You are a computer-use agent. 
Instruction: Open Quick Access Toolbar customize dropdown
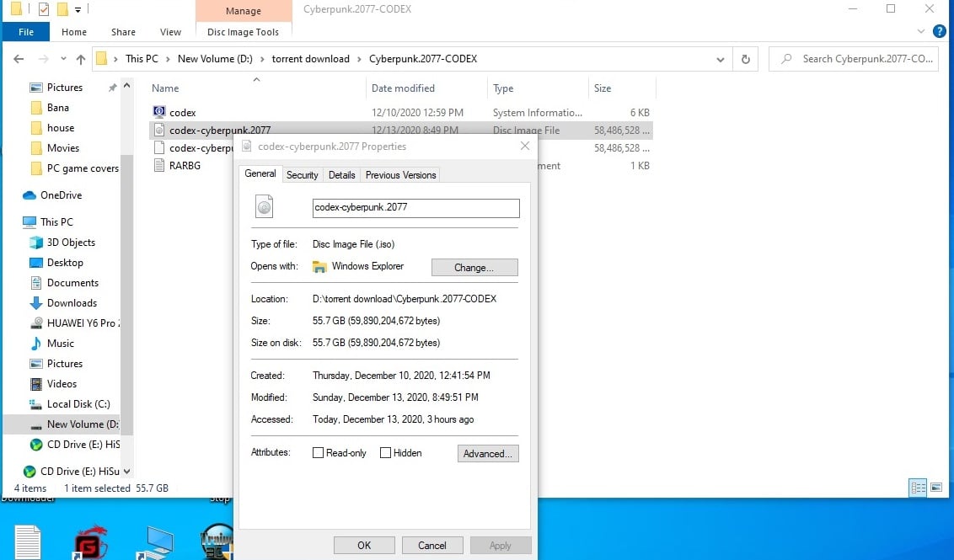click(x=78, y=10)
